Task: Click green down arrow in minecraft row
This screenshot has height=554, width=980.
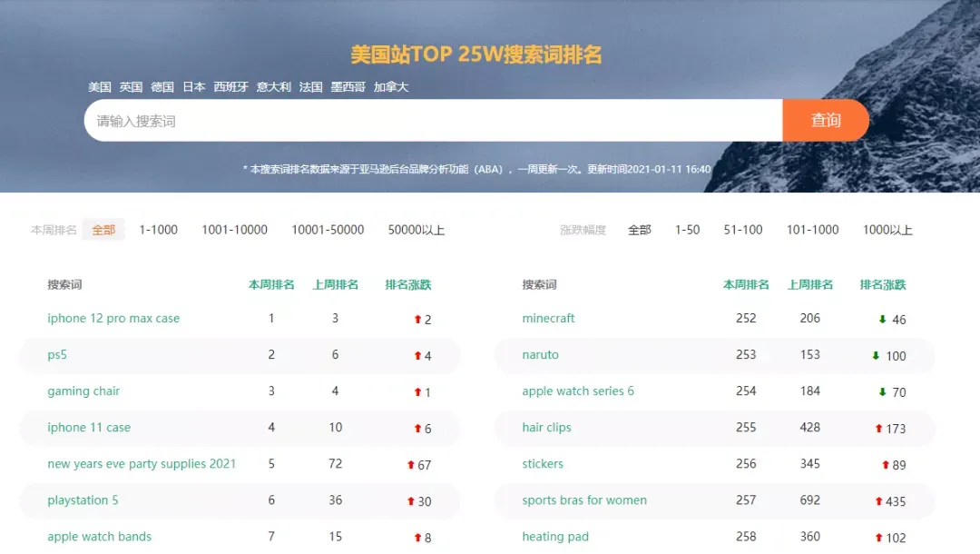Action: pyautogui.click(x=883, y=320)
